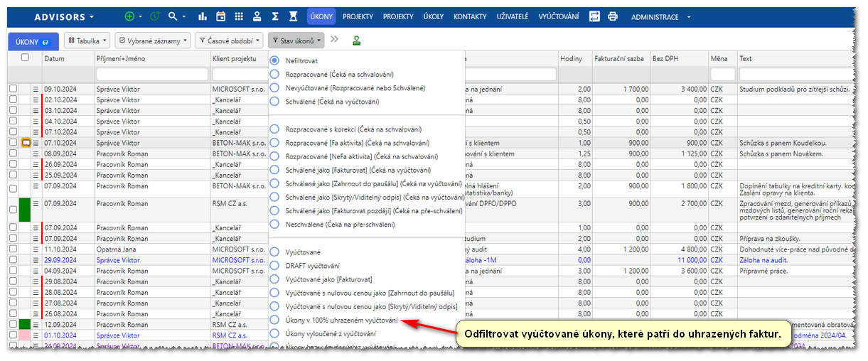Viewport: 868px width, 361px height.
Task: Go to the KONTAKTY menu item
Action: tap(470, 16)
